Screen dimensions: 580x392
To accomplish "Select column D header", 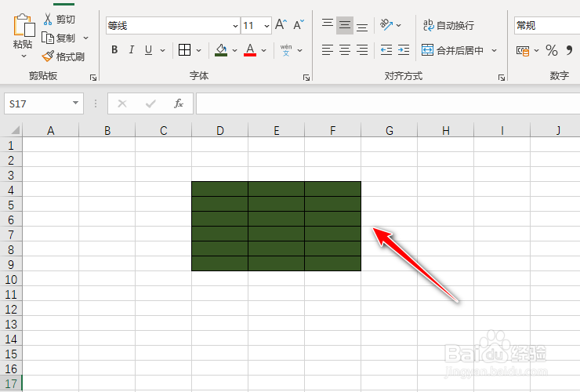I will click(219, 130).
